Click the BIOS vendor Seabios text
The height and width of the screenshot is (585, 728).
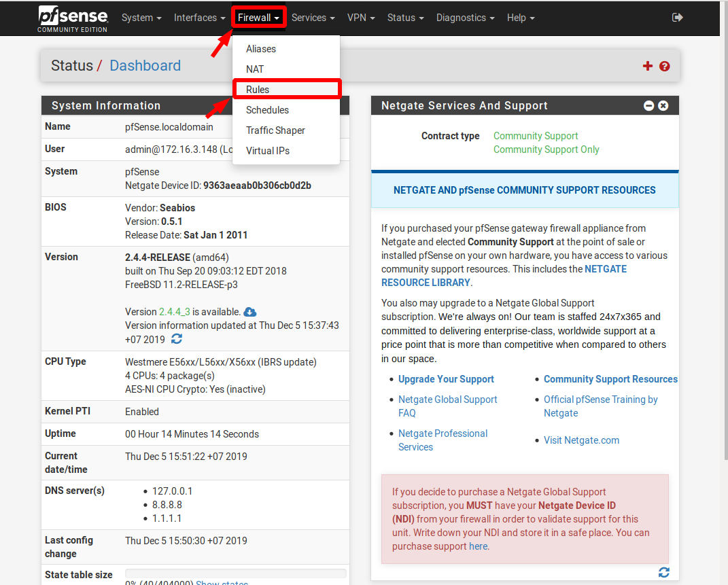177,208
